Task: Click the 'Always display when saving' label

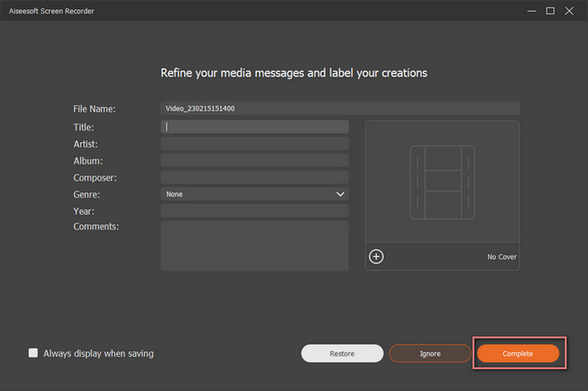Action: tap(98, 353)
